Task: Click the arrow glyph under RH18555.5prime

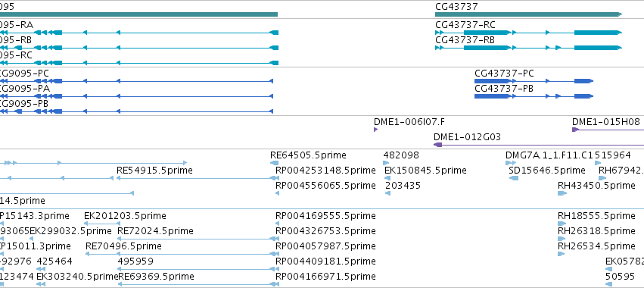Action: 562,224
